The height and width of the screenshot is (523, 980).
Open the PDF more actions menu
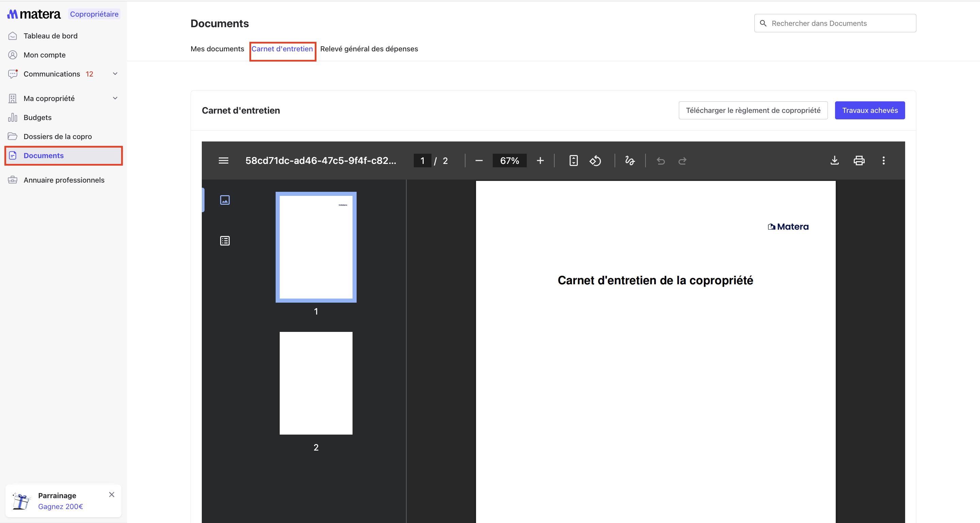pyautogui.click(x=883, y=161)
